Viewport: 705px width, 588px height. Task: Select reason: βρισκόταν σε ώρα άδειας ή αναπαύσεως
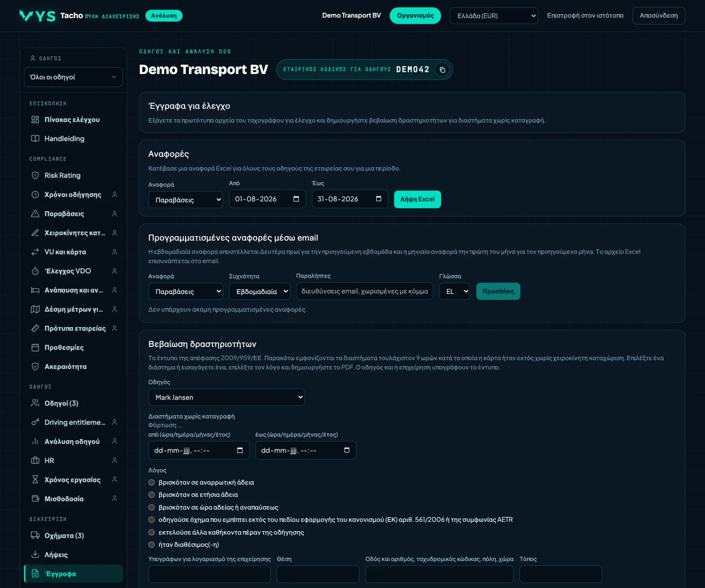click(152, 507)
